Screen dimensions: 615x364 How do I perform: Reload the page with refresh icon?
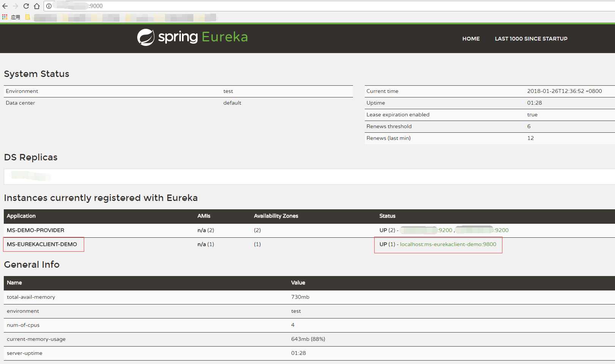26,6
